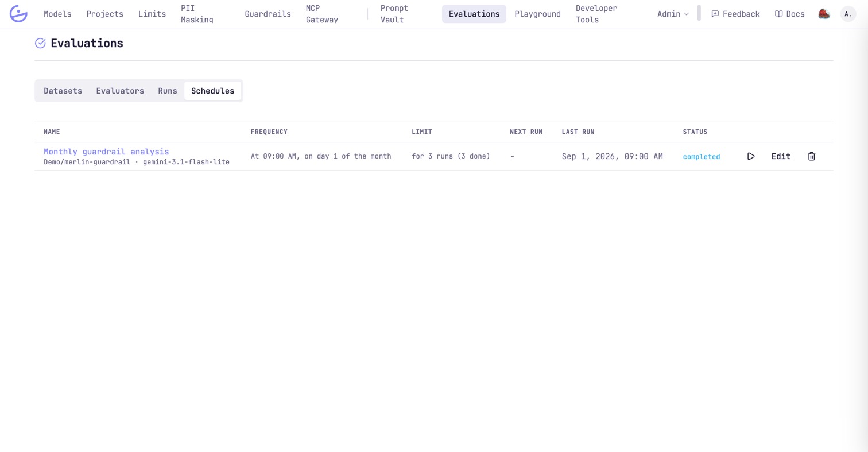The image size is (868, 452).
Task: Open the Docs link
Action: coord(789,14)
